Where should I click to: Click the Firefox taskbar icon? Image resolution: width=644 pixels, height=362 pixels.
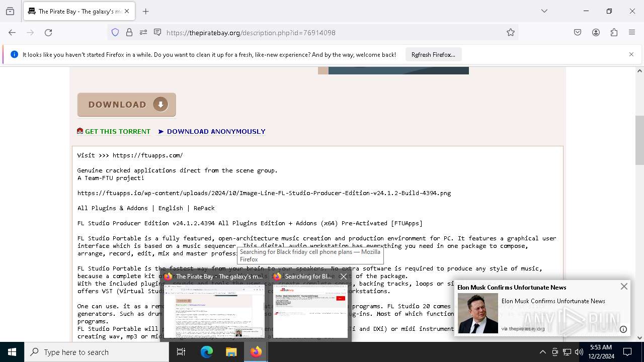coord(256,352)
